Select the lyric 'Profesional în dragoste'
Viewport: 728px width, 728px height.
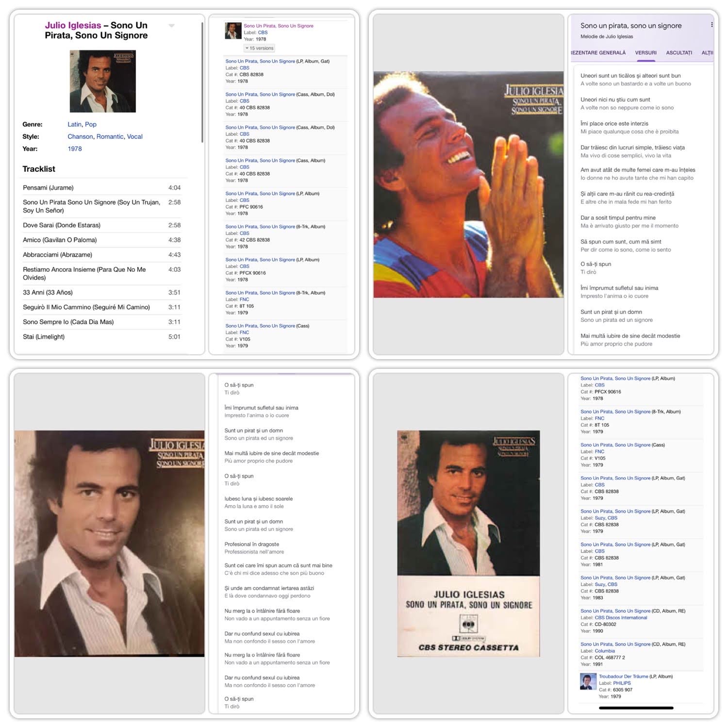point(252,544)
